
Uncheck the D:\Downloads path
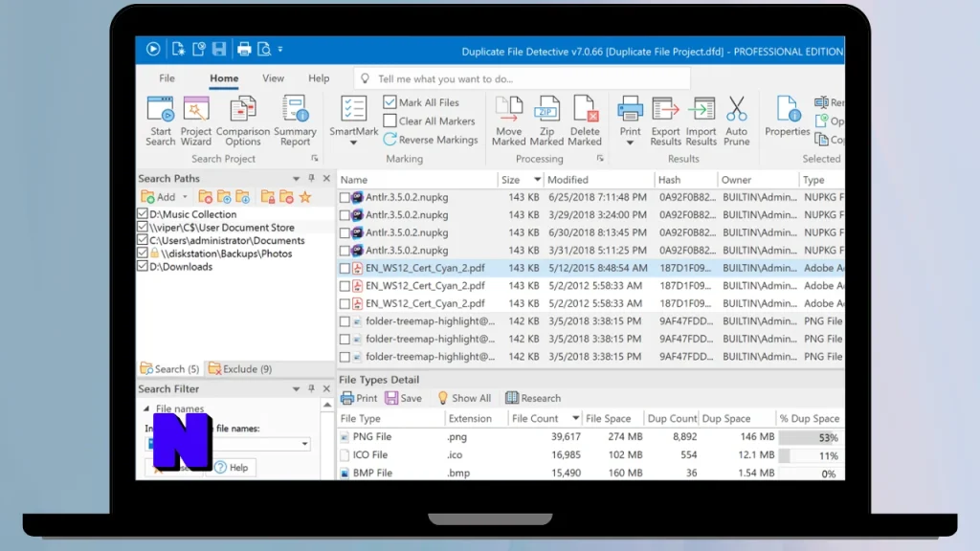(x=143, y=266)
